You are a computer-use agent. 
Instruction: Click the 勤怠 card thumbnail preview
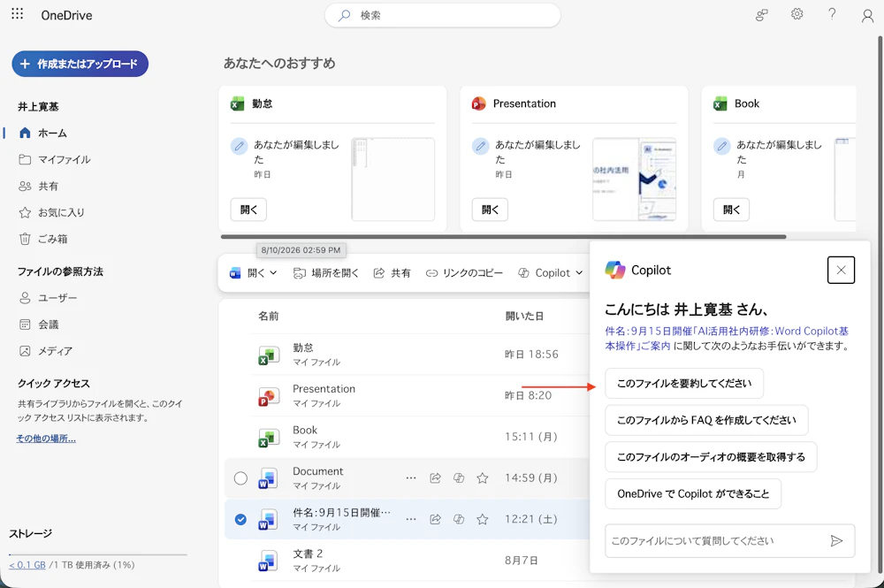point(393,179)
